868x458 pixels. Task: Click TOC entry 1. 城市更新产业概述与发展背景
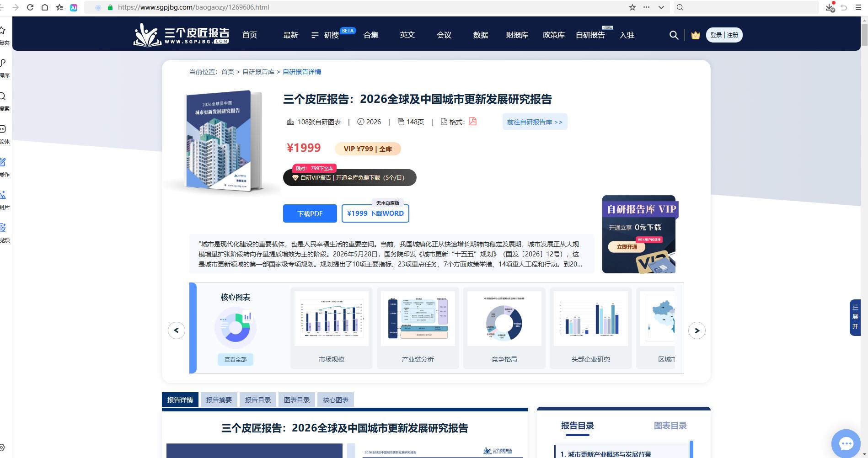605,454
